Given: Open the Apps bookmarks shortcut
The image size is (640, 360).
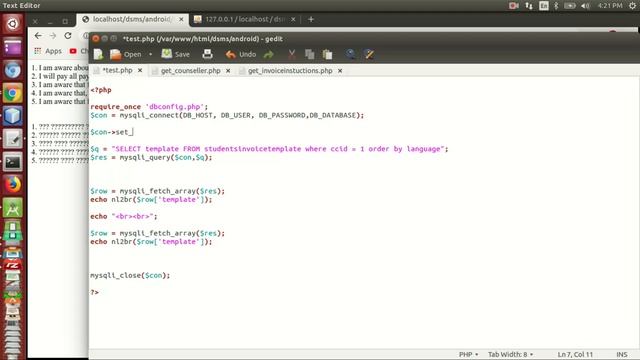Looking at the screenshot, I should (48, 51).
